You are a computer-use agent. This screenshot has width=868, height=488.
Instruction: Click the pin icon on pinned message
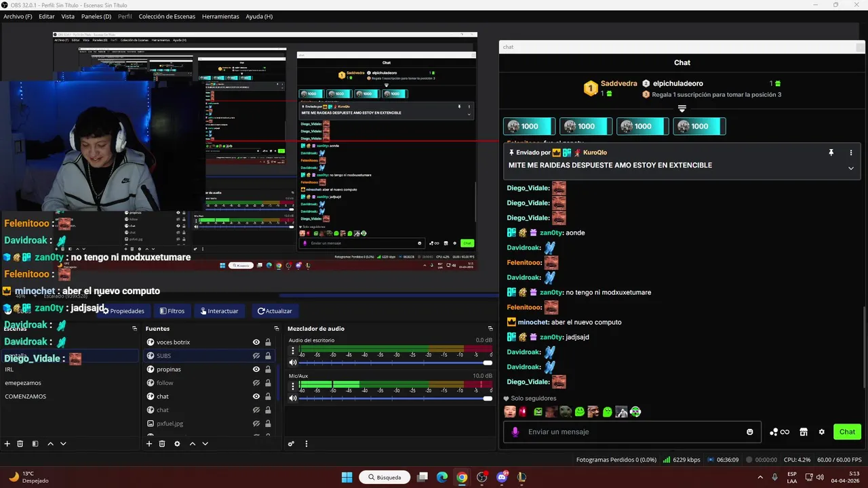pyautogui.click(x=831, y=152)
